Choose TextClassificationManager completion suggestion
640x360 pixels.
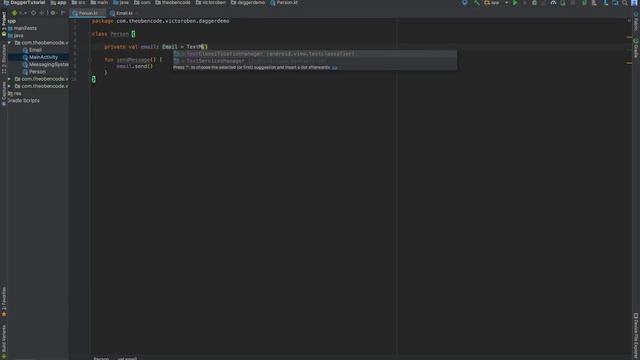click(315, 54)
